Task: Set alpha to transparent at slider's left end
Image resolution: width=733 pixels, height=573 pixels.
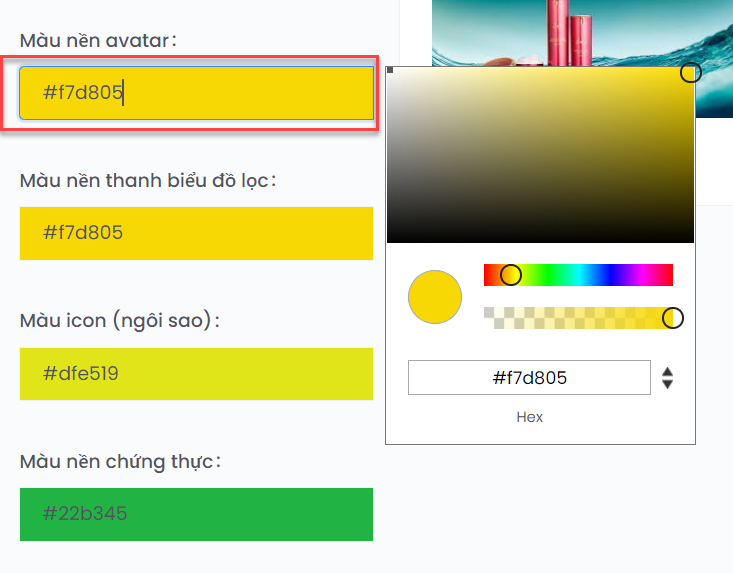Action: tap(487, 318)
